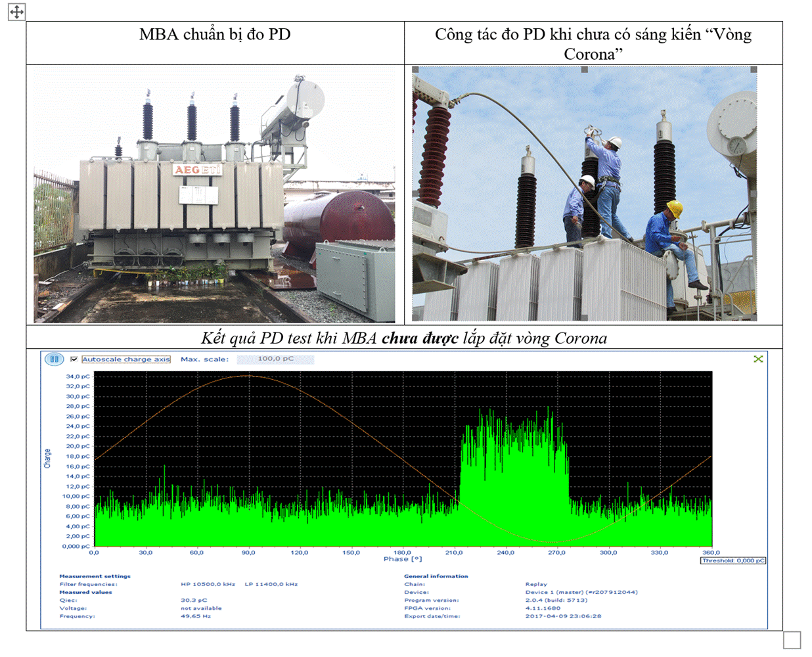Close the PD chart with green X
The width and height of the screenshot is (812, 657).
[758, 359]
